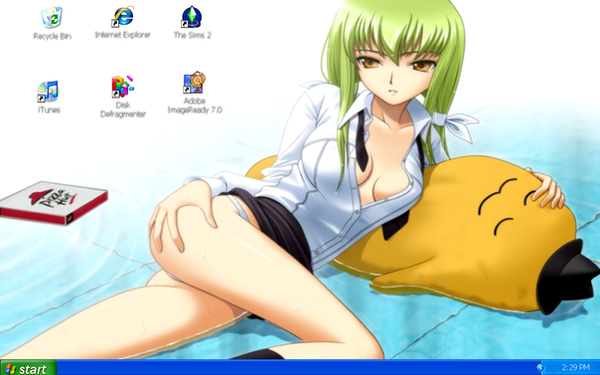Select the iTunes shortcut icon
The width and height of the screenshot is (600, 375).
(x=48, y=91)
